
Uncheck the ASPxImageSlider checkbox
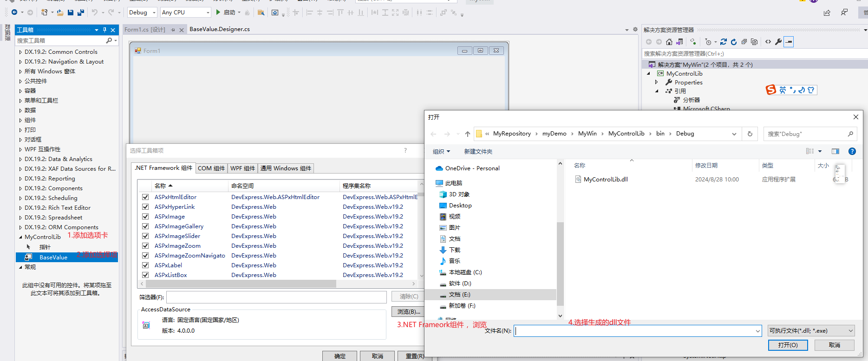click(145, 236)
